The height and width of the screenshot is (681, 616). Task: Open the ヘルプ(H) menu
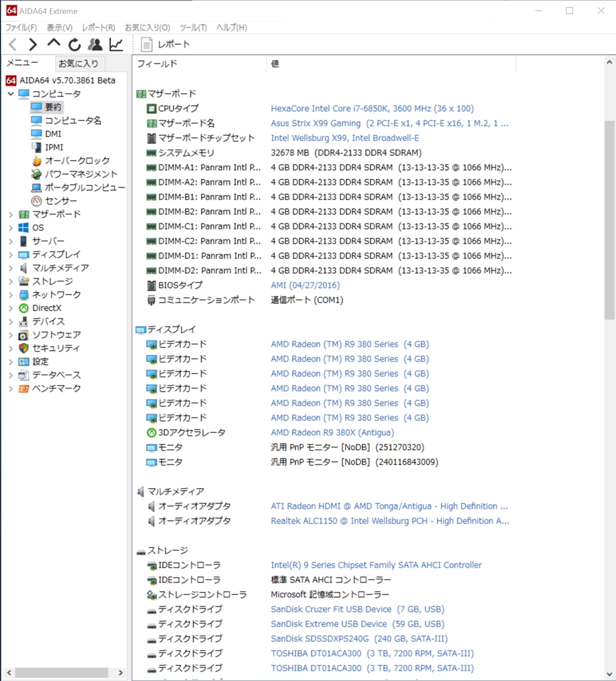[x=232, y=27]
